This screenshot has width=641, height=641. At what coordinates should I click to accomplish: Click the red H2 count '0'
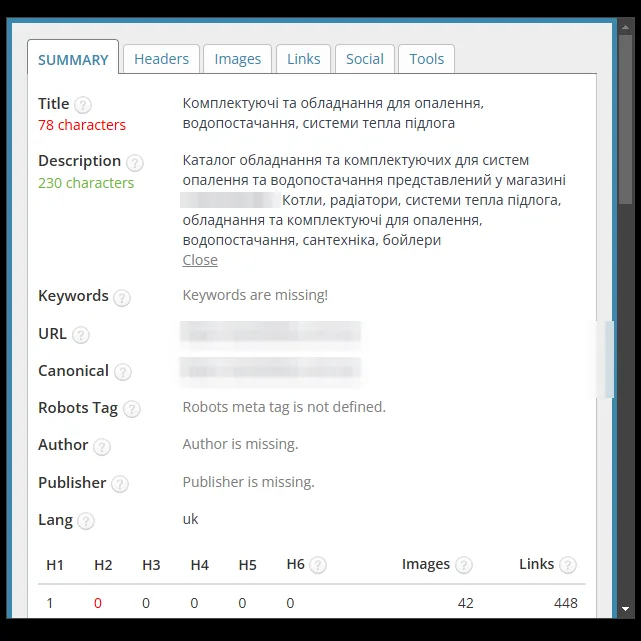tap(98, 603)
